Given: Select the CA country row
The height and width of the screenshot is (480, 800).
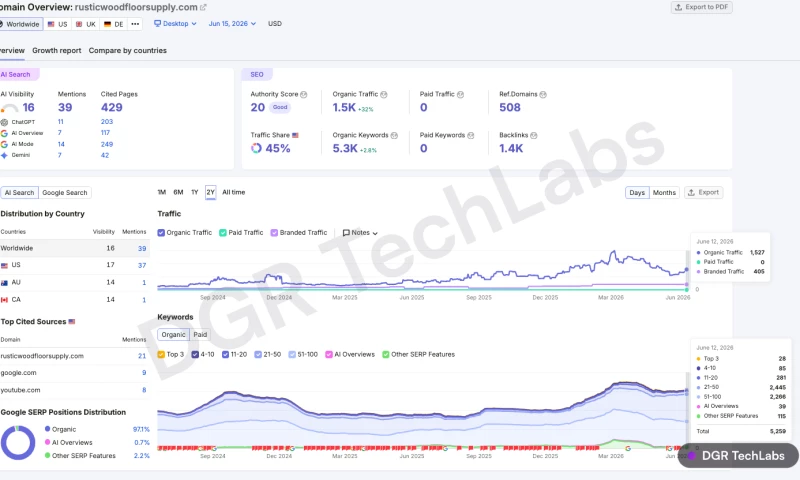Looking at the screenshot, I should (x=74, y=300).
